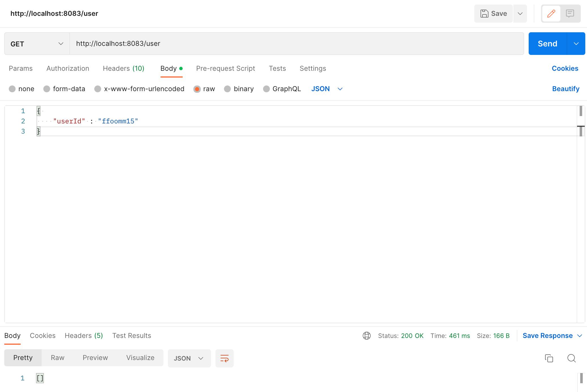587x392 pixels.
Task: Expand the arrow next to Send
Action: tap(576, 44)
